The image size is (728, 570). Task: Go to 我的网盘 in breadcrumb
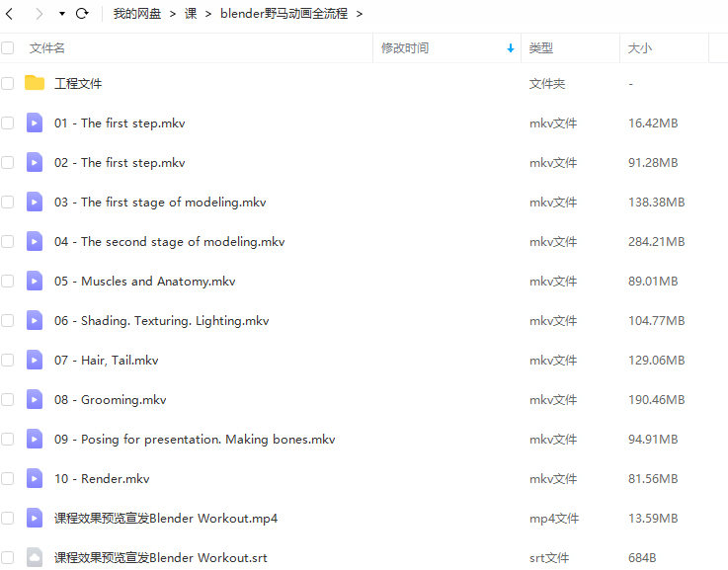pyautogui.click(x=137, y=14)
